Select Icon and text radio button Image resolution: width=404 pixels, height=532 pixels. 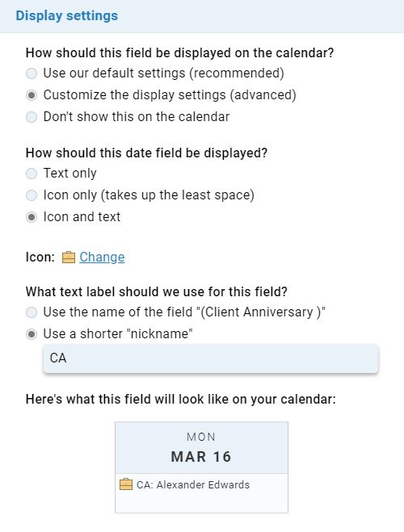click(x=32, y=217)
